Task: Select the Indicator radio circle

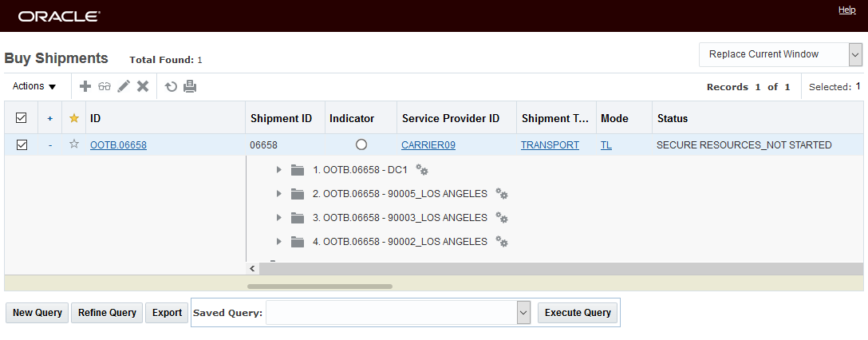Action: (361, 144)
